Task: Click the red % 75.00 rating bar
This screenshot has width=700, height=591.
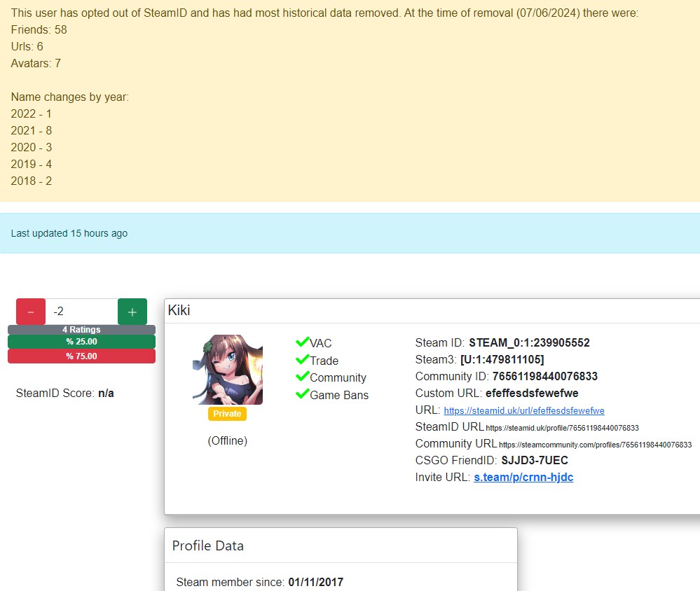Action: [x=82, y=356]
